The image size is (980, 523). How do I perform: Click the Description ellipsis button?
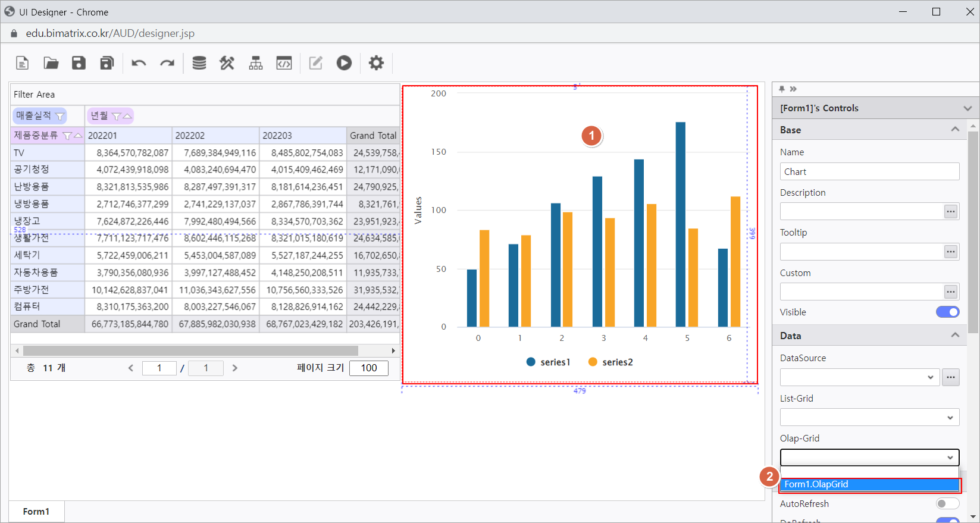click(951, 211)
